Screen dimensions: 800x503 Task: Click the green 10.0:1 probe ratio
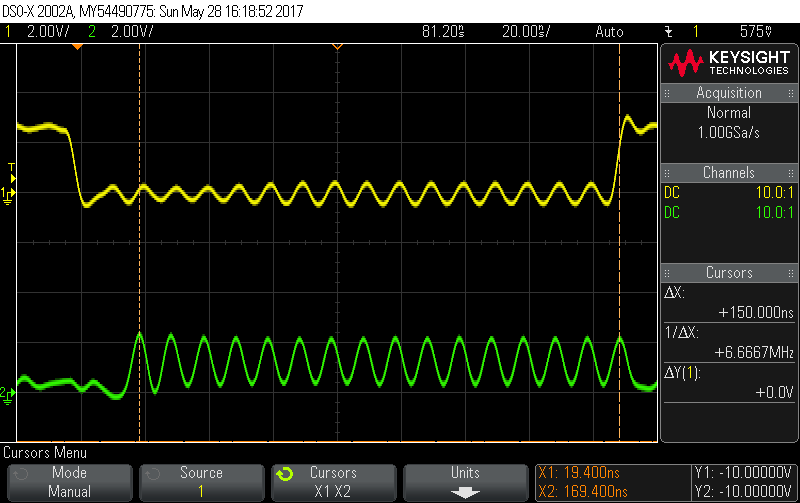[774, 212]
